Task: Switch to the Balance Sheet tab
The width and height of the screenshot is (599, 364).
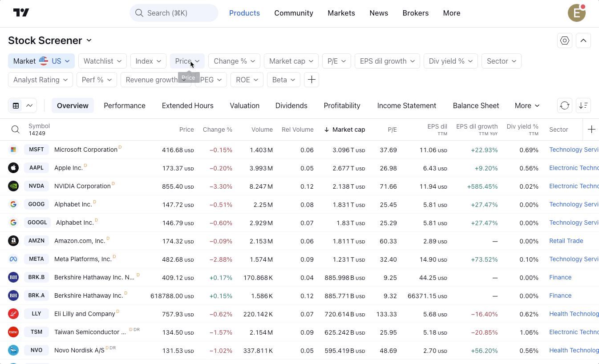Action: pos(476,105)
